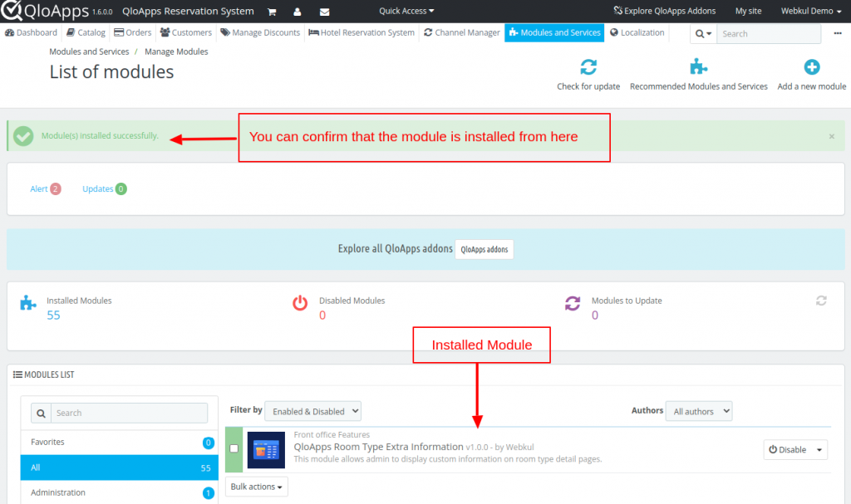The width and height of the screenshot is (851, 504).
Task: Open the My site link
Action: pos(749,11)
